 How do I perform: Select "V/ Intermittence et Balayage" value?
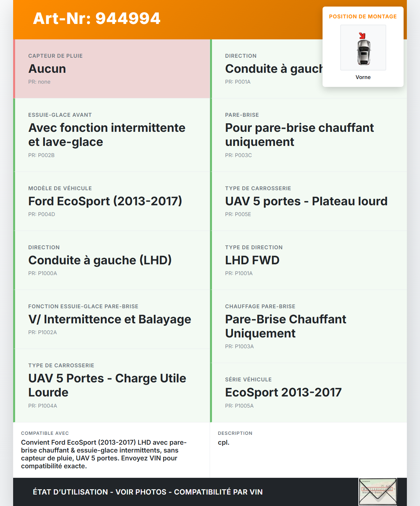coord(110,319)
